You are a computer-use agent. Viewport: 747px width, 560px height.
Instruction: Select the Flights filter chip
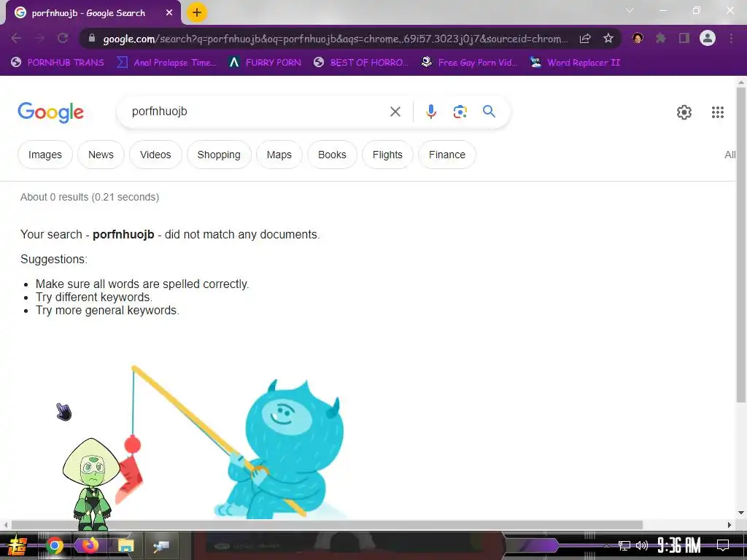(387, 155)
